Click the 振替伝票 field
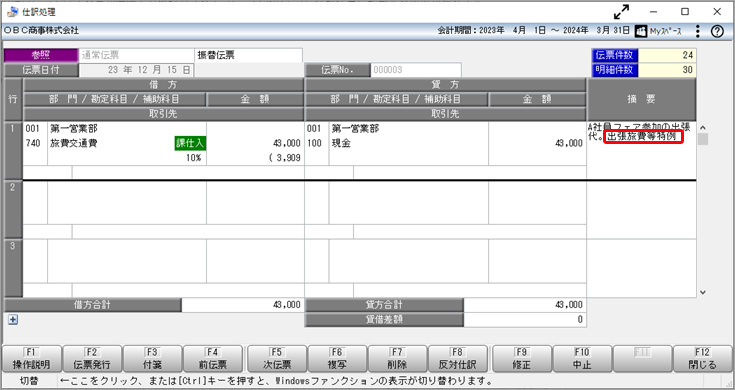The image size is (735, 390). (248, 55)
